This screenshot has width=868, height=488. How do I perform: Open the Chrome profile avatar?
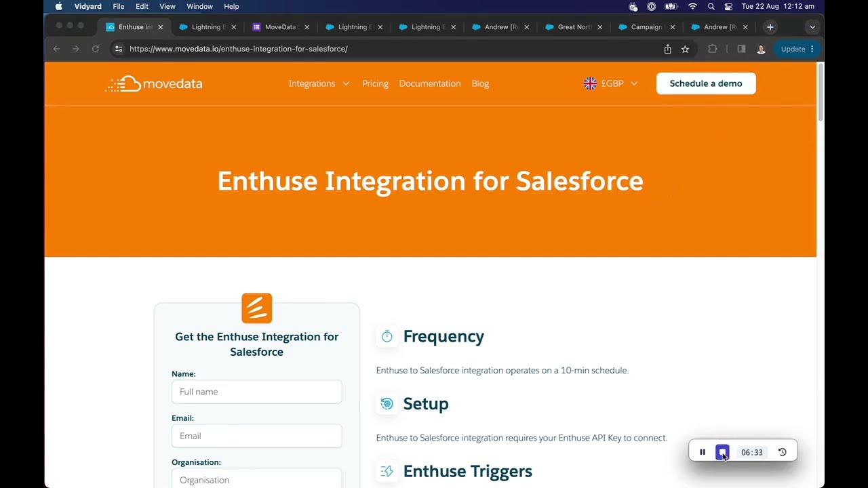[761, 49]
